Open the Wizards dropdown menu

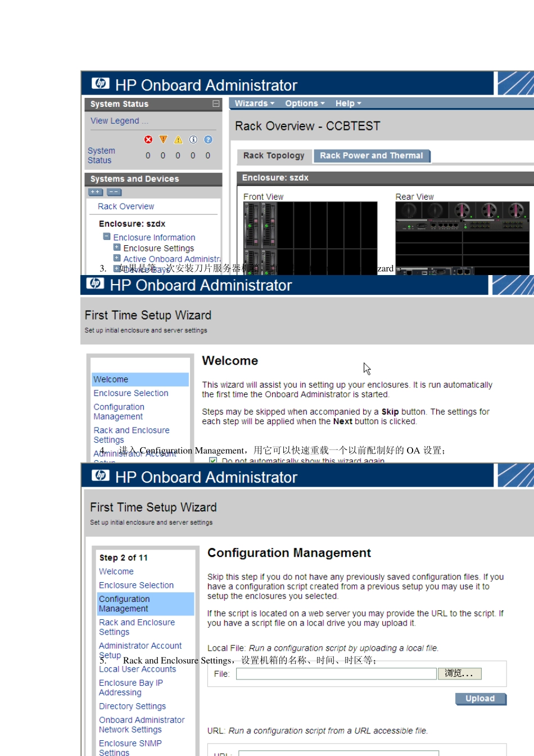point(254,103)
